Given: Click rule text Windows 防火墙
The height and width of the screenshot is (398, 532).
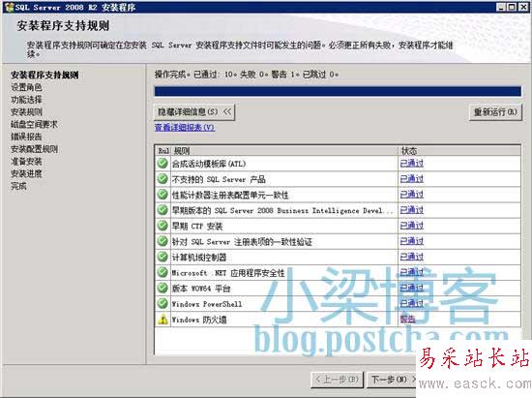Looking at the screenshot, I should click(x=199, y=320).
